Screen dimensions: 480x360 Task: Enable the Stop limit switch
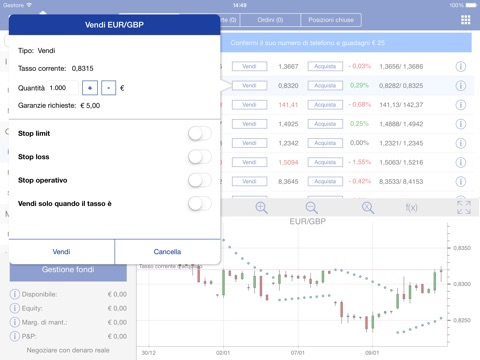(x=200, y=134)
